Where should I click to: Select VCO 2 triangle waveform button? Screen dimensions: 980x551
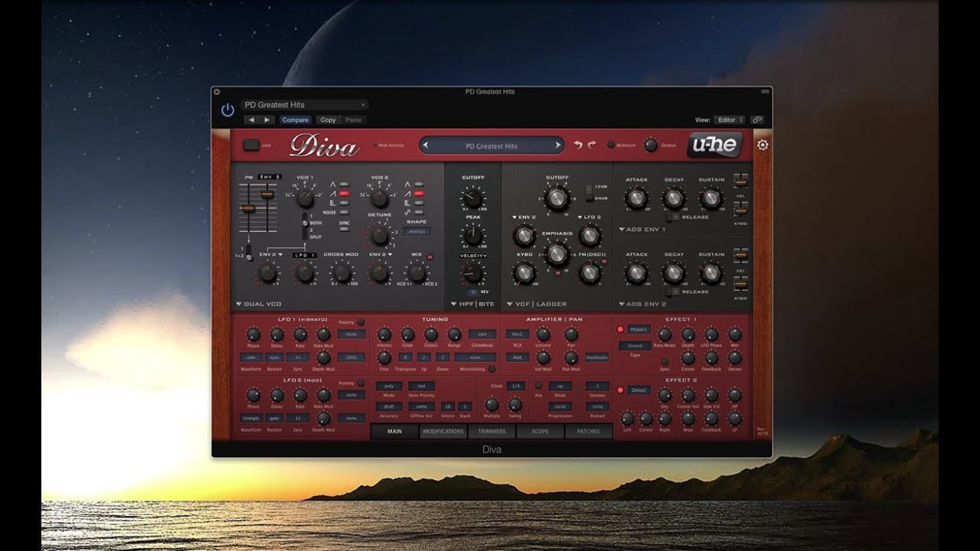(x=417, y=184)
